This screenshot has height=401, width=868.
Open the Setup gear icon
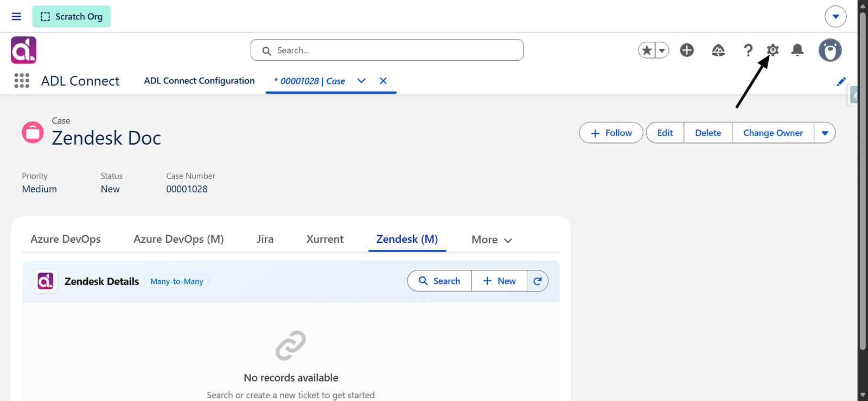click(x=773, y=50)
